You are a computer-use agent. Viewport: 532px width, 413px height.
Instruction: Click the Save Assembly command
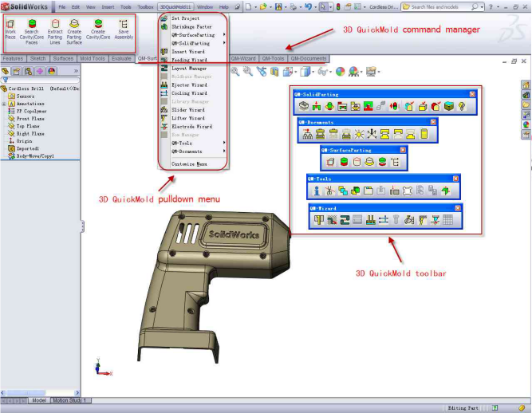tap(124, 29)
